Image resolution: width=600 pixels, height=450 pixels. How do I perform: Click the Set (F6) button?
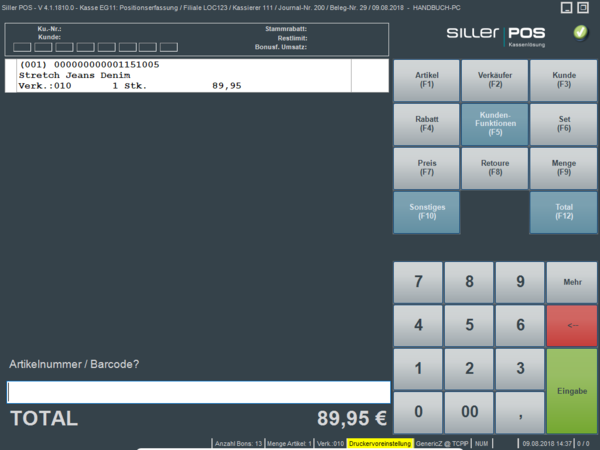tap(564, 123)
